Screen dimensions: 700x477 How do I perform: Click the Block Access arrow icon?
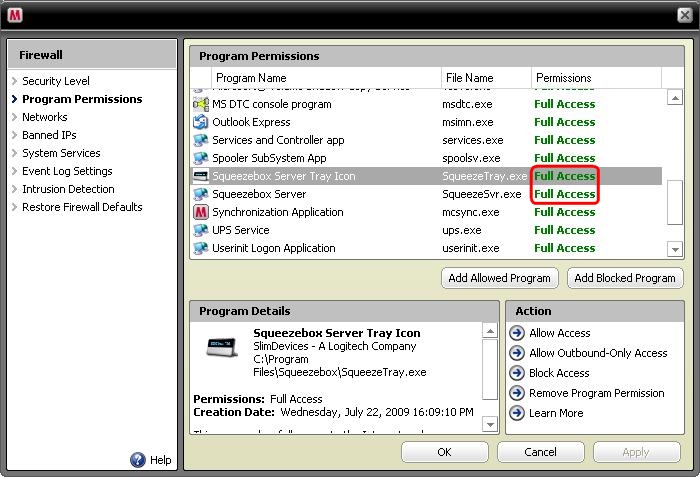pos(517,373)
